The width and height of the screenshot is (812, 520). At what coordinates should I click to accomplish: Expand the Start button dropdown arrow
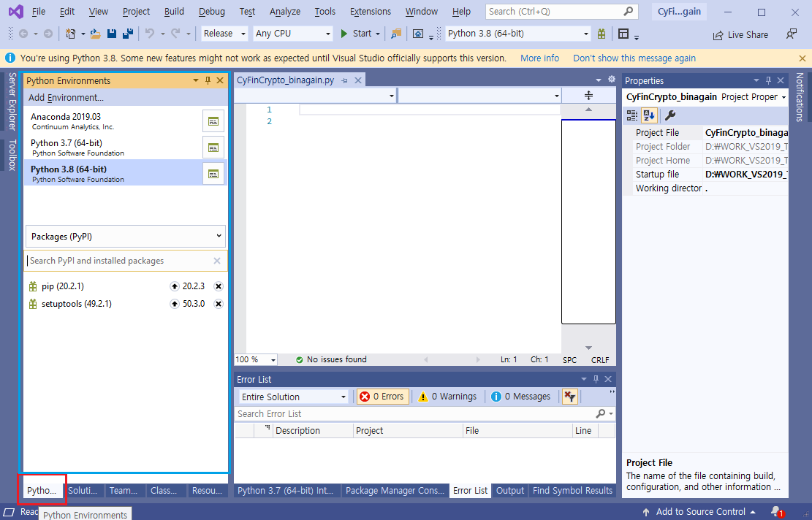378,34
